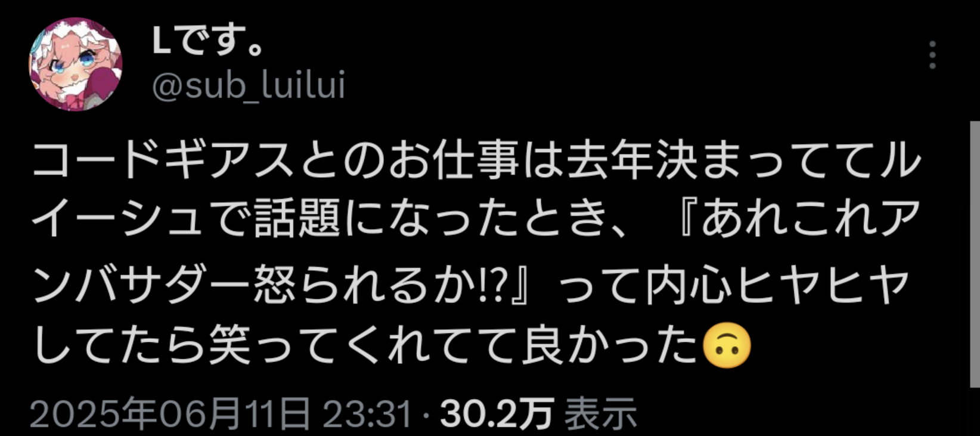Screen dimensions: 980x436
Task: Click the 30.2万 view count number
Action: 497,414
